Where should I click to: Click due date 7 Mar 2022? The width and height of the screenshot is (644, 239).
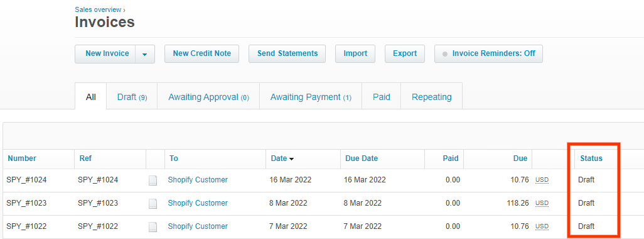363,226
